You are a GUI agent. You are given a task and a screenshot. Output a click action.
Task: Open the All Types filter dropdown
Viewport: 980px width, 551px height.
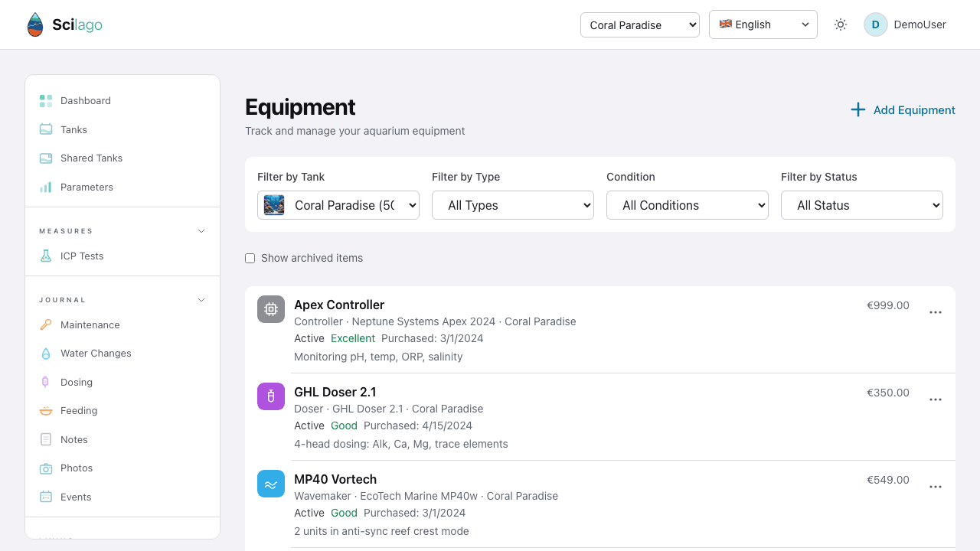[513, 205]
